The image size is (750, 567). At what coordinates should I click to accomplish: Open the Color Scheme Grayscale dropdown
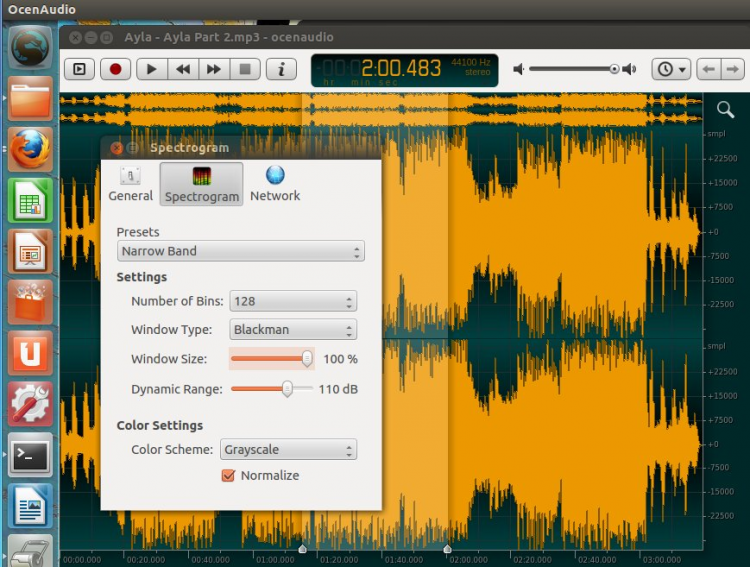tap(288, 450)
